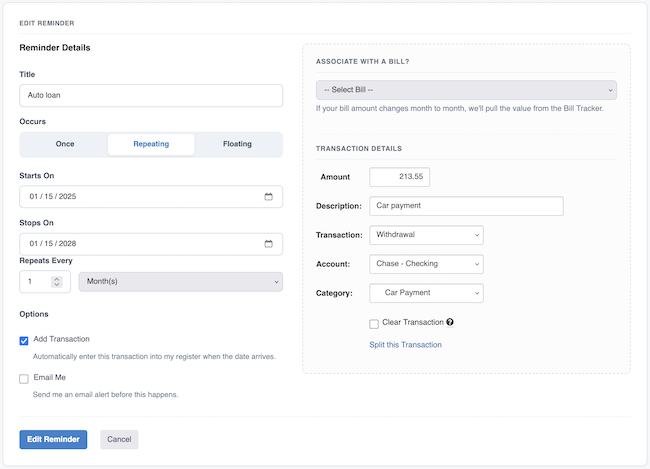The height and width of the screenshot is (469, 650).
Task: Click the Cancel button
Action: pos(119,440)
